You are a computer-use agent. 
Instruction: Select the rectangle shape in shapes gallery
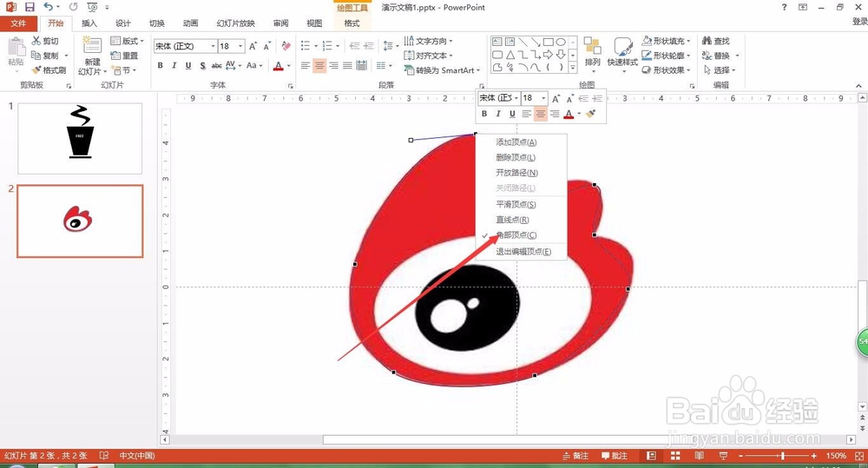pos(548,42)
